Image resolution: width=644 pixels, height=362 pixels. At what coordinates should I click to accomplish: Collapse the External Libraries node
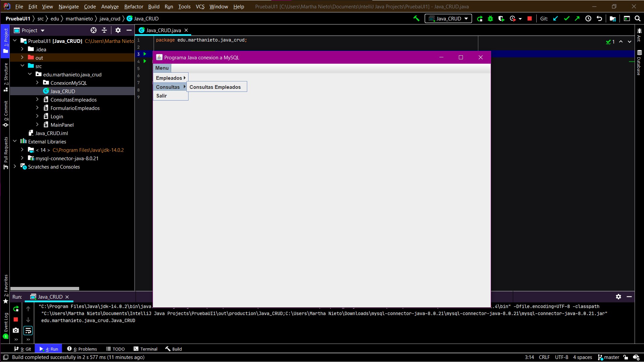pyautogui.click(x=15, y=141)
